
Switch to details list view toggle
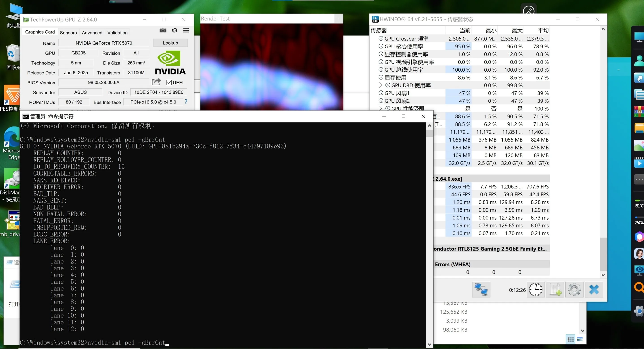coord(571,339)
